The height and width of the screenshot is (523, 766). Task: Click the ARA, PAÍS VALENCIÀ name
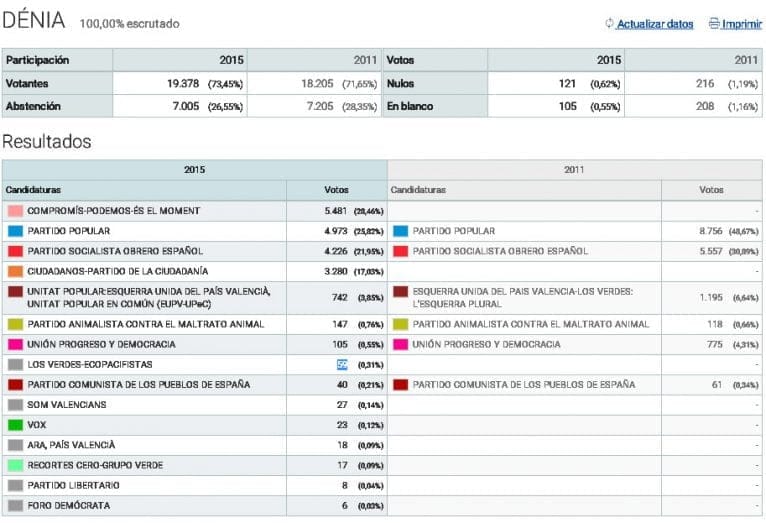pyautogui.click(x=71, y=445)
